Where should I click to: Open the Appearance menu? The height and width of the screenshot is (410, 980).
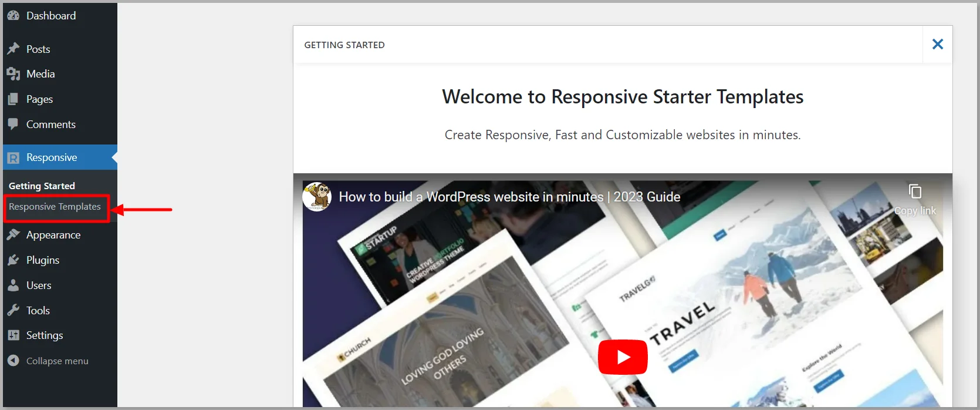coord(53,235)
